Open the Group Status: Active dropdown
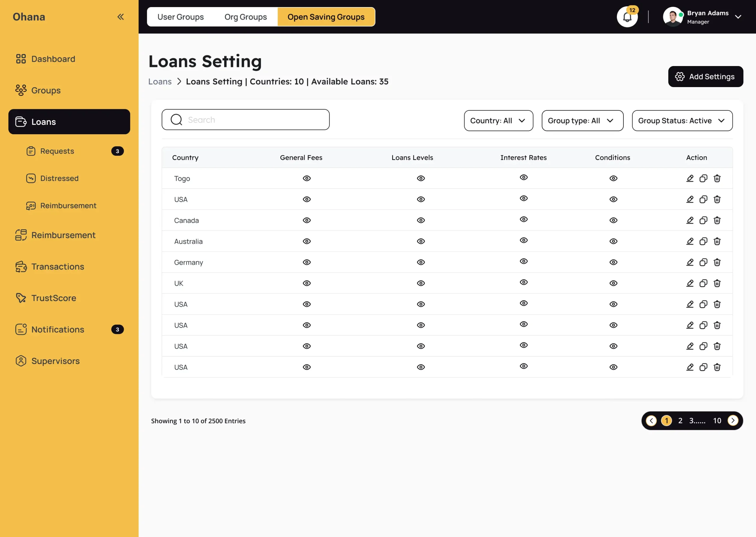This screenshot has width=756, height=537. [x=682, y=120]
